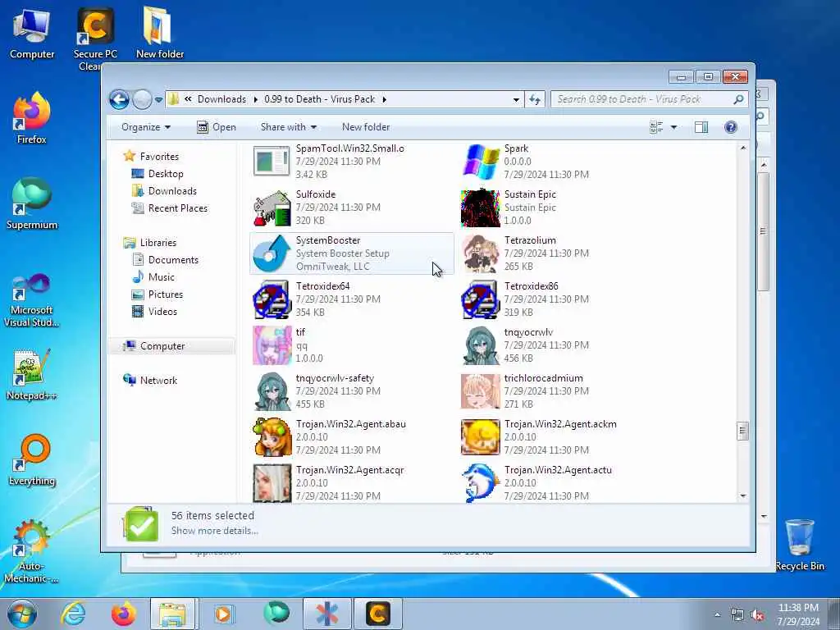The width and height of the screenshot is (840, 630).
Task: Open the Share with dropdown
Action: [288, 127]
